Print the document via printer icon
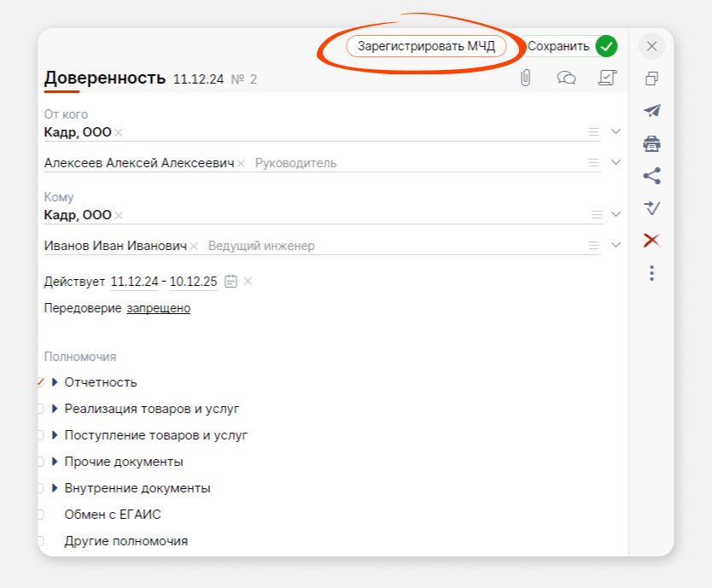Image resolution: width=712 pixels, height=588 pixels. [x=651, y=143]
